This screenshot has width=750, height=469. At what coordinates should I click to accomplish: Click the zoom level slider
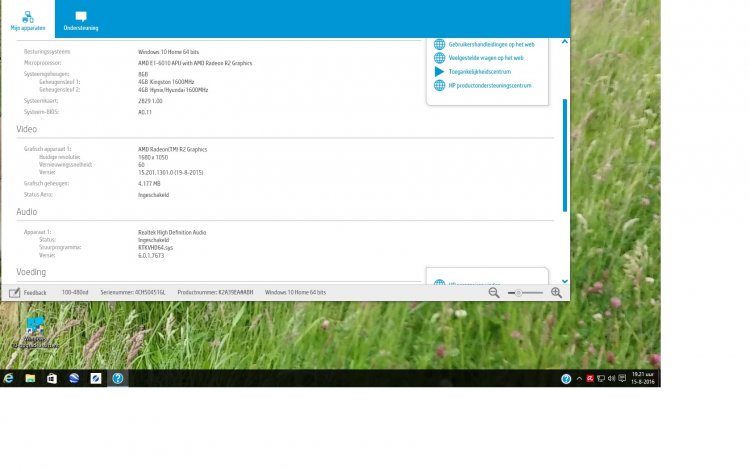tap(525, 292)
